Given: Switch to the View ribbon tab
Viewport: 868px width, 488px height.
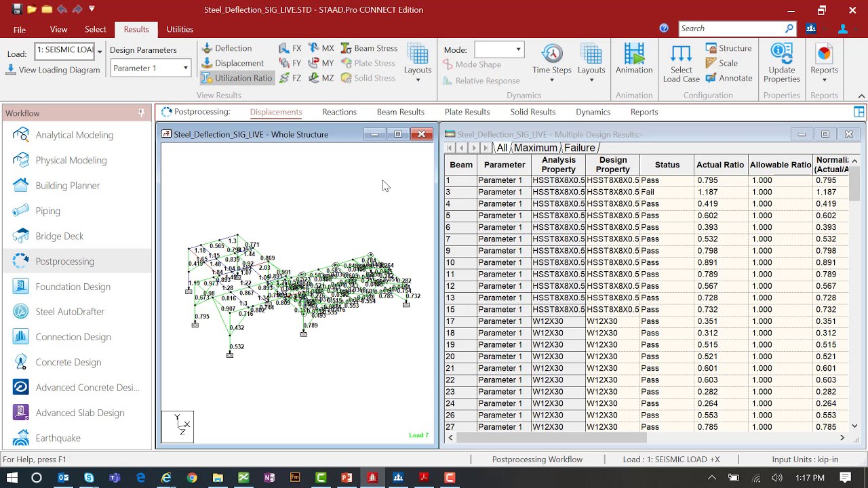Looking at the screenshot, I should tap(58, 29).
